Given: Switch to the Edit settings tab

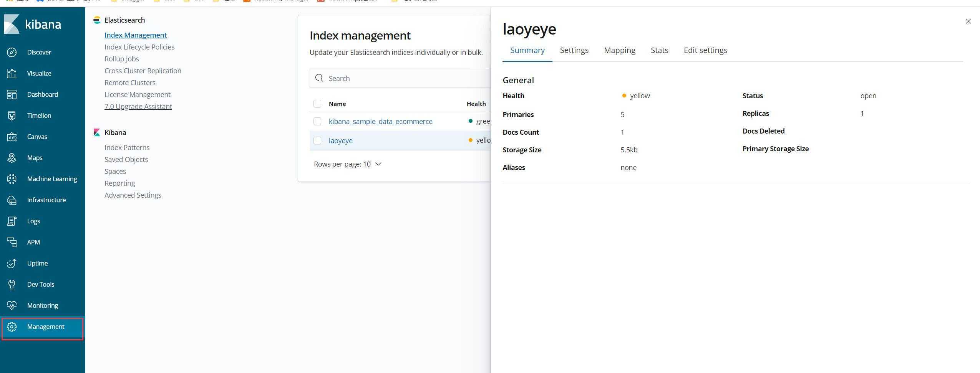Looking at the screenshot, I should coord(705,50).
